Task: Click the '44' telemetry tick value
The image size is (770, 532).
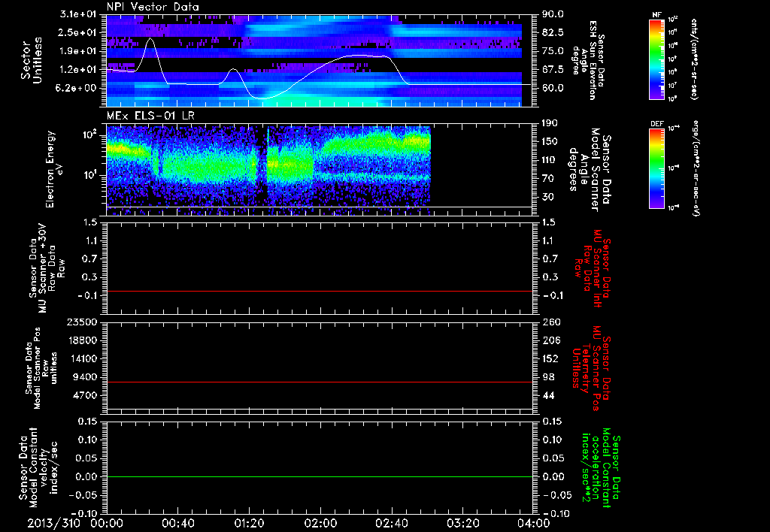Action: (x=548, y=395)
